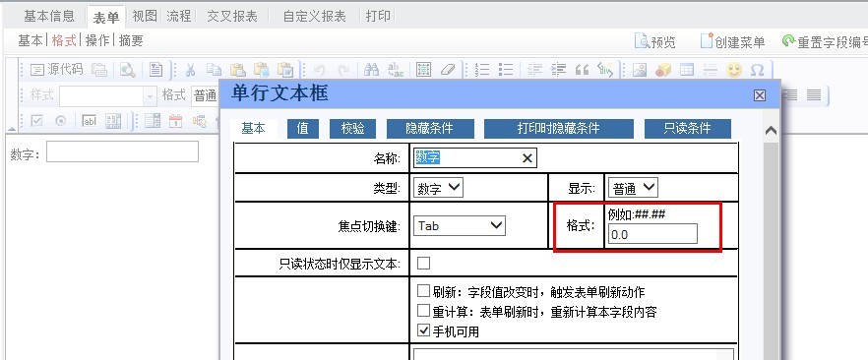
Task: Click the 格式 number format input
Action: click(652, 234)
